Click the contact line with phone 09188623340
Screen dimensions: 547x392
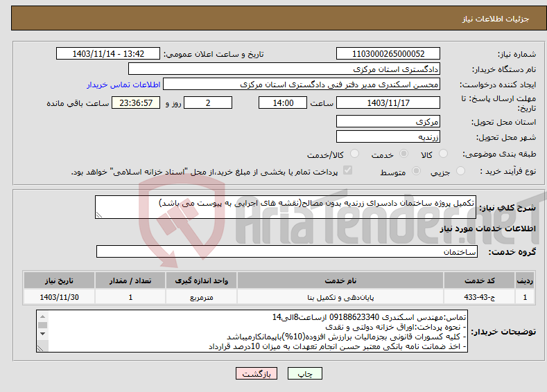coord(369,317)
